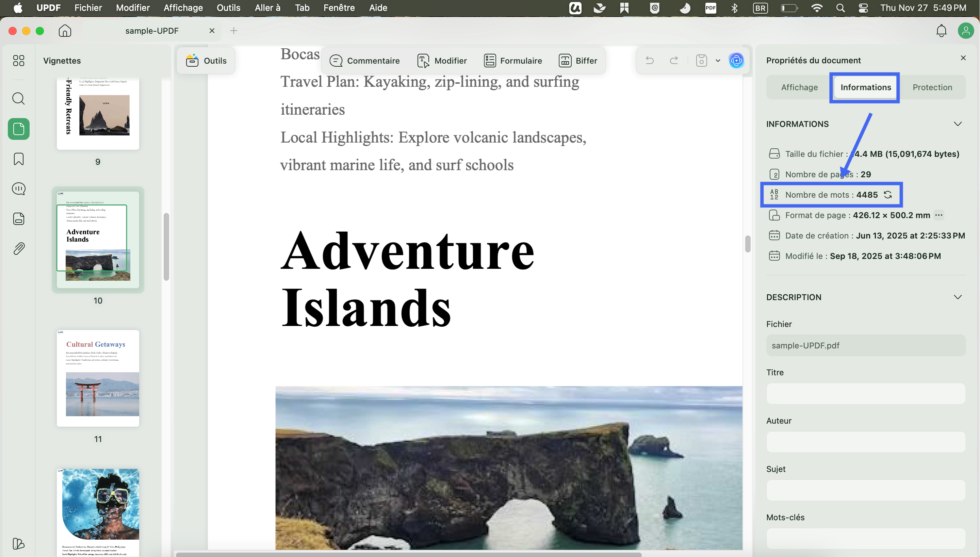
Task: Collapse the INFORMATIONS section chevron
Action: pyautogui.click(x=958, y=124)
